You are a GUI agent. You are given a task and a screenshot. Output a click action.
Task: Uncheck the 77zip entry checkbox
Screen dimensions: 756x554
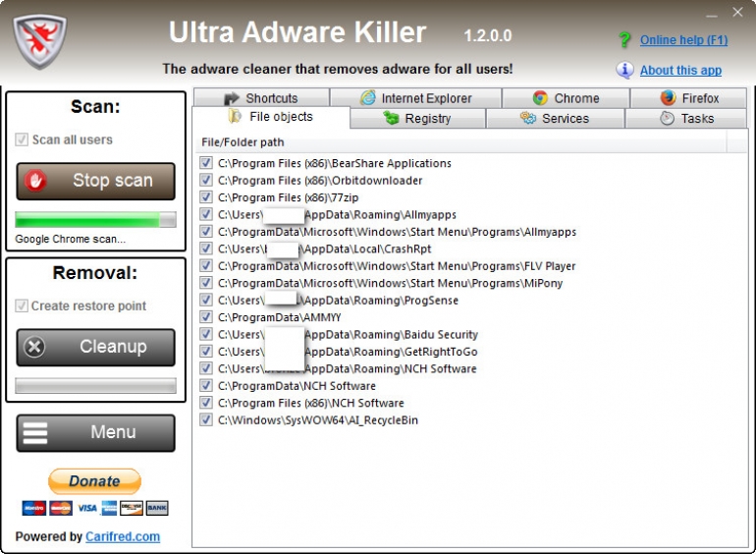(x=206, y=197)
